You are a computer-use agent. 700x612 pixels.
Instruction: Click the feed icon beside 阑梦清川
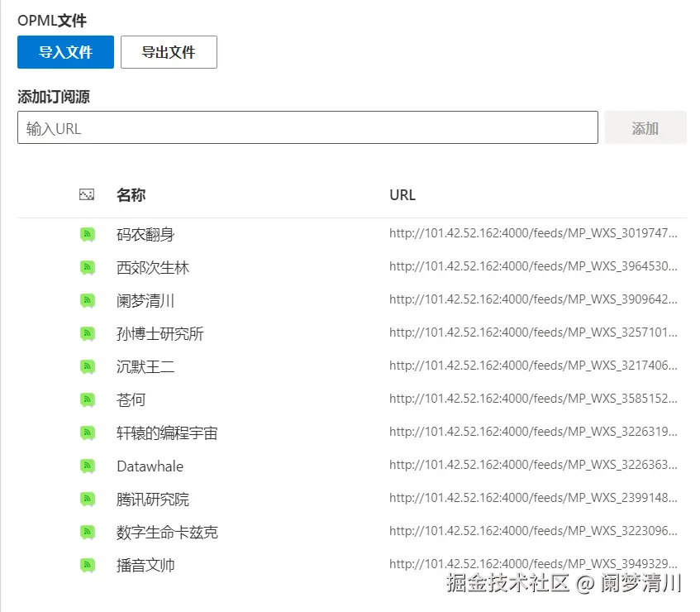click(88, 300)
